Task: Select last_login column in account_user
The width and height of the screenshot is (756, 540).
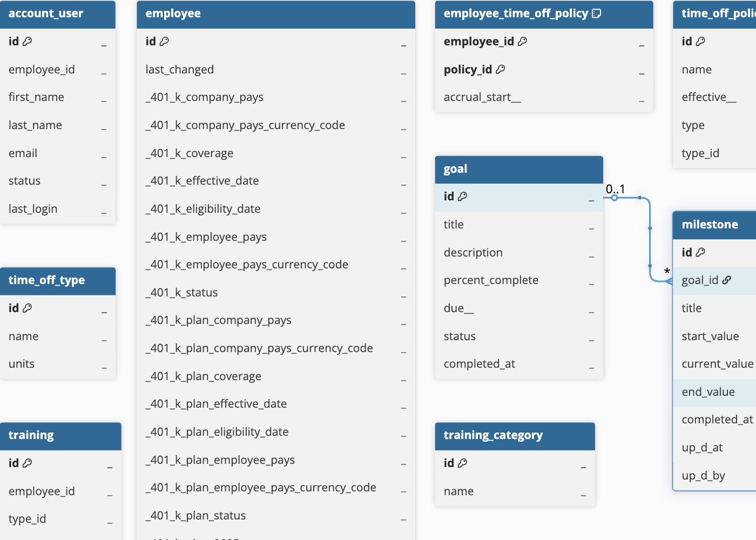Action: pyautogui.click(x=58, y=209)
